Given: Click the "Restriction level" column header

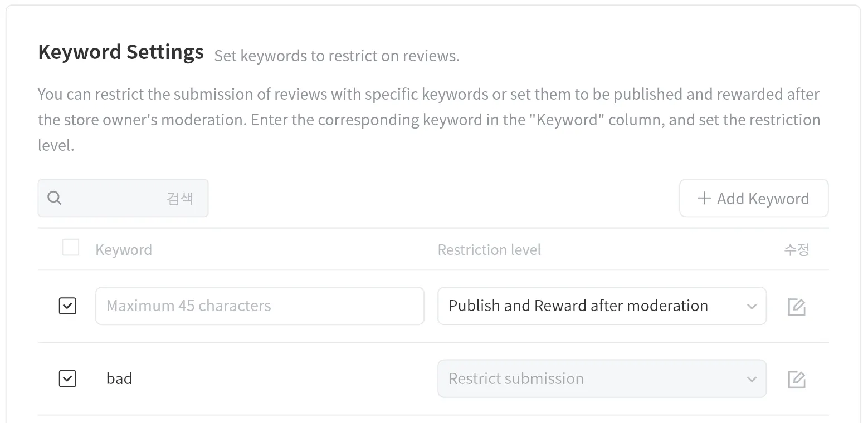Looking at the screenshot, I should click(x=489, y=250).
